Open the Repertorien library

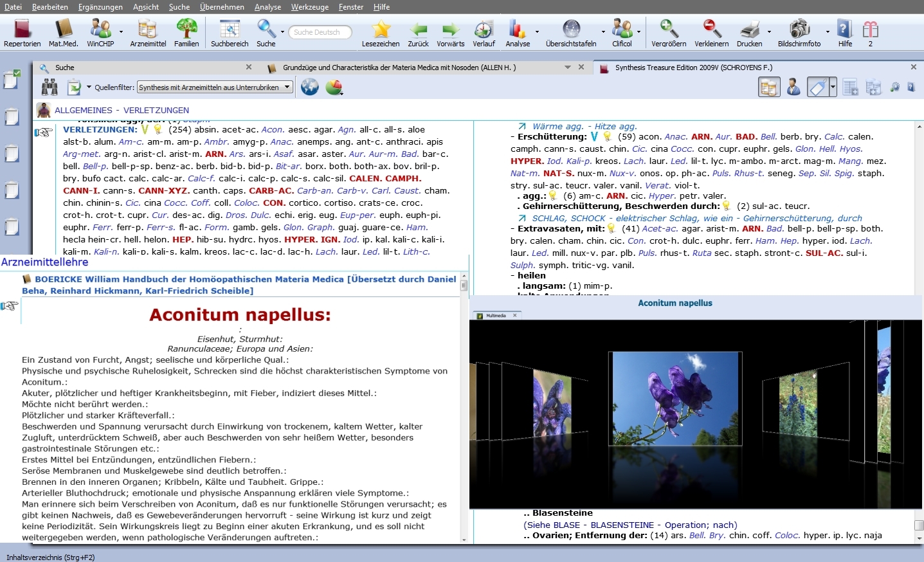pyautogui.click(x=23, y=33)
